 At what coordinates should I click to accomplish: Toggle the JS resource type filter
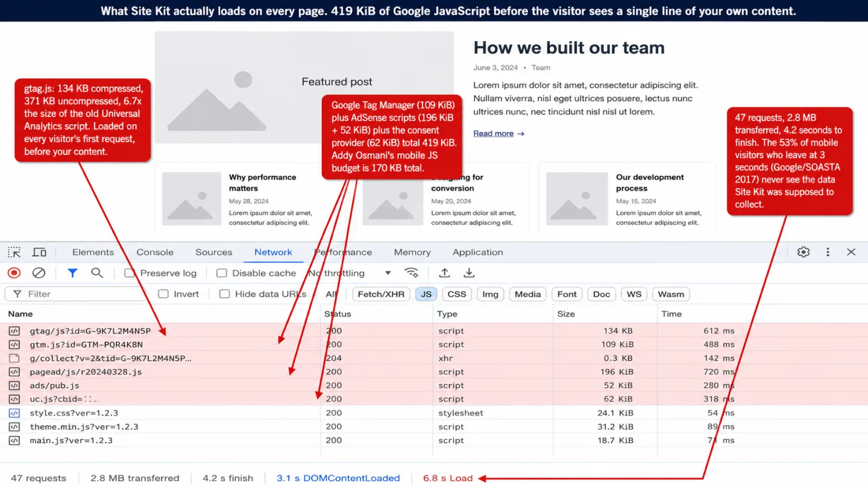coord(426,294)
